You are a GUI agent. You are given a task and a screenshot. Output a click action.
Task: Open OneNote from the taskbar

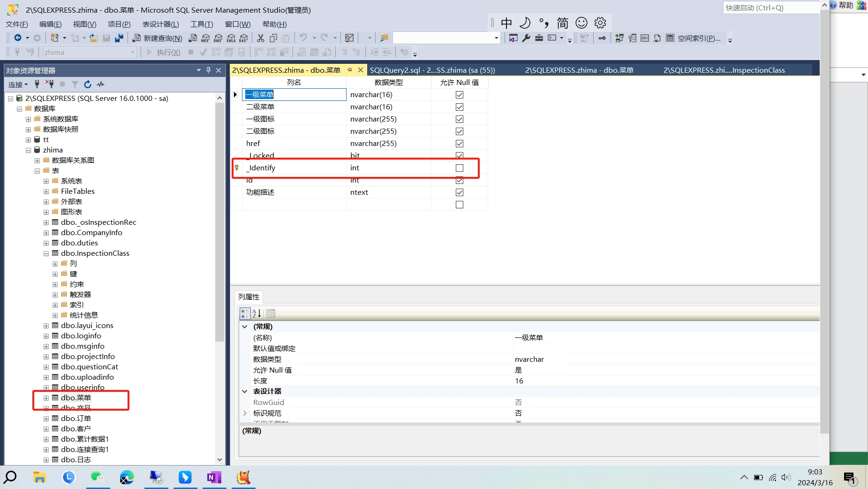pyautogui.click(x=214, y=477)
